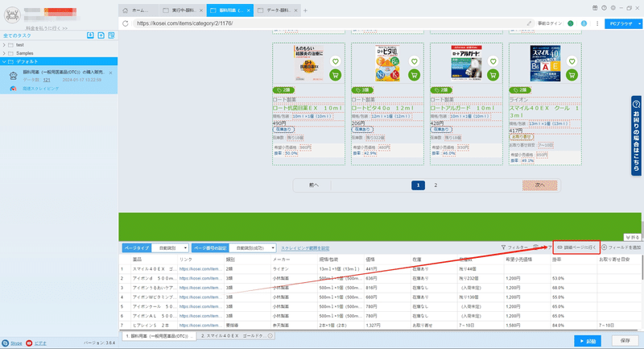This screenshot has width=644, height=349.
Task: Open the gift icon in the title bar
Action: [x=595, y=8]
